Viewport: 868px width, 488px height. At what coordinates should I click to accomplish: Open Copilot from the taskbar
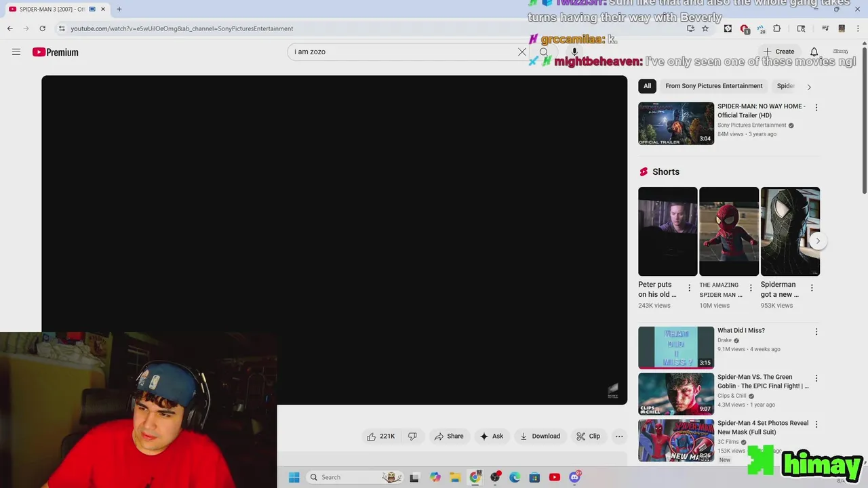[x=435, y=477]
